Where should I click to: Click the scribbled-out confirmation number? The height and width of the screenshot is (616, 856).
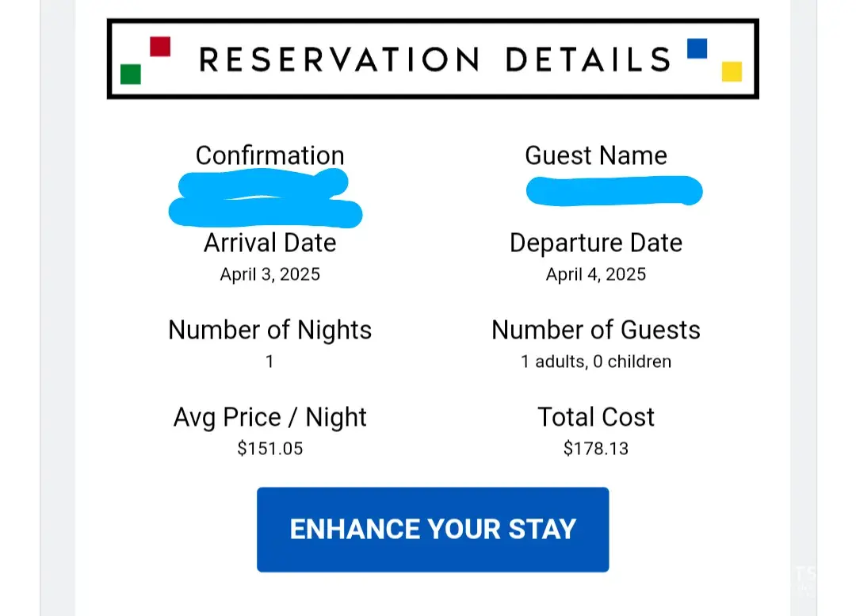point(266,197)
